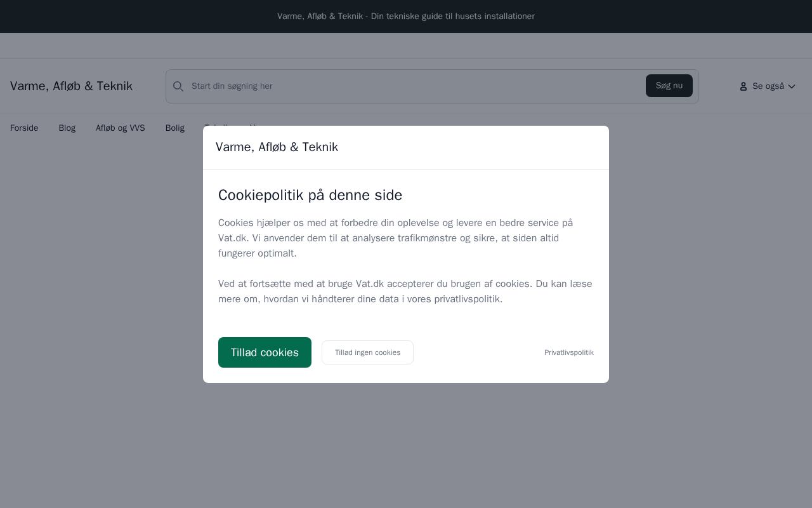Accept with the Tillad cookies button
Image resolution: width=812 pixels, height=508 pixels.
pyautogui.click(x=265, y=352)
